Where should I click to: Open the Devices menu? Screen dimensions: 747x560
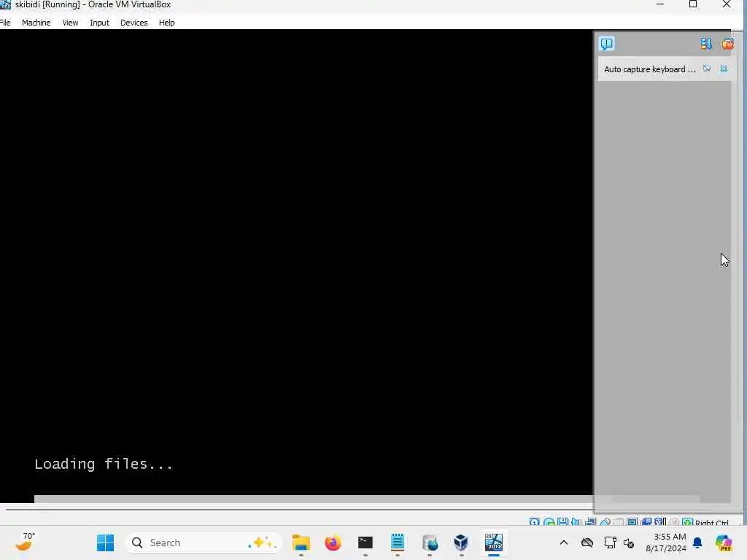click(x=134, y=23)
